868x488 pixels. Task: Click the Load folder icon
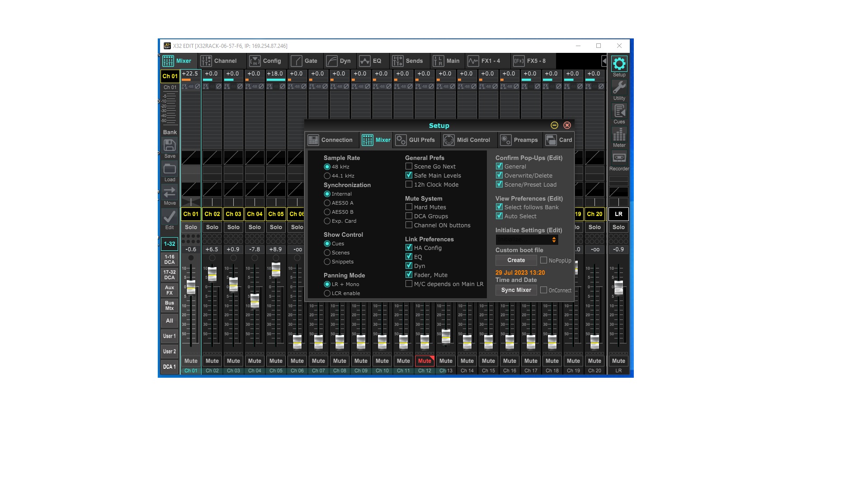point(170,169)
